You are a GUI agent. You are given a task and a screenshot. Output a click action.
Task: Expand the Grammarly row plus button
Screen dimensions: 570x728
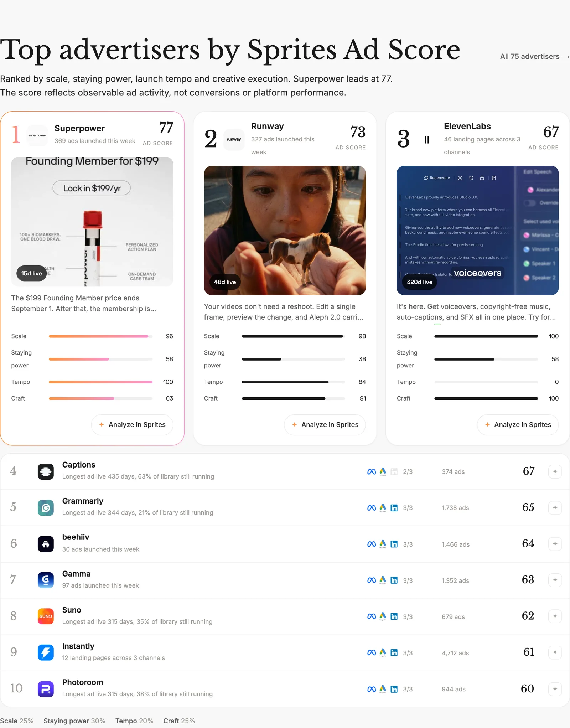tap(555, 507)
